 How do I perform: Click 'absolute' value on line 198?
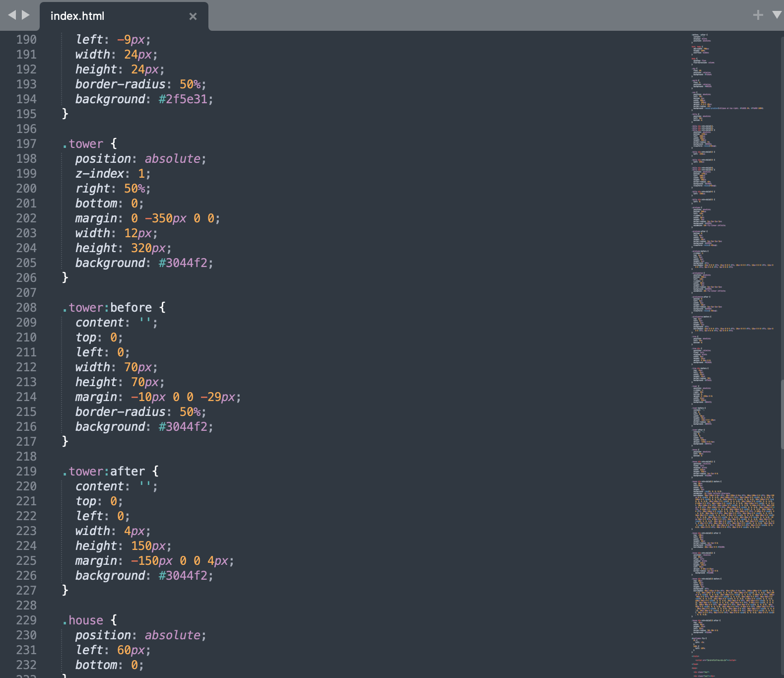(173, 159)
